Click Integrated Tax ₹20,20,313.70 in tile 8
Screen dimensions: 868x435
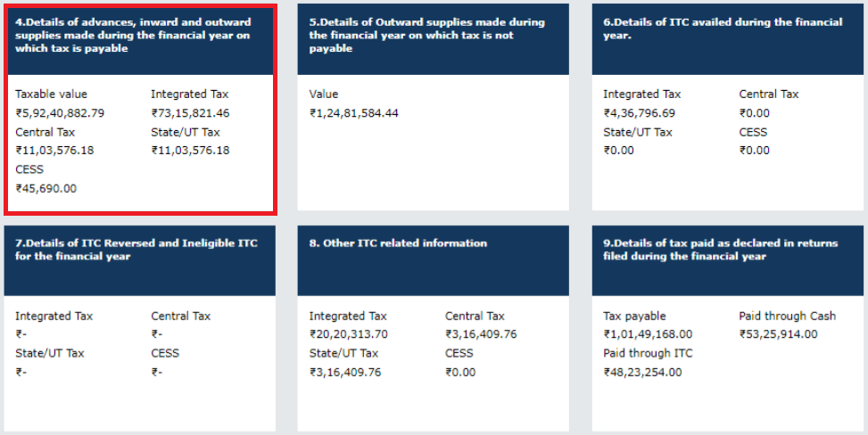click(348, 334)
